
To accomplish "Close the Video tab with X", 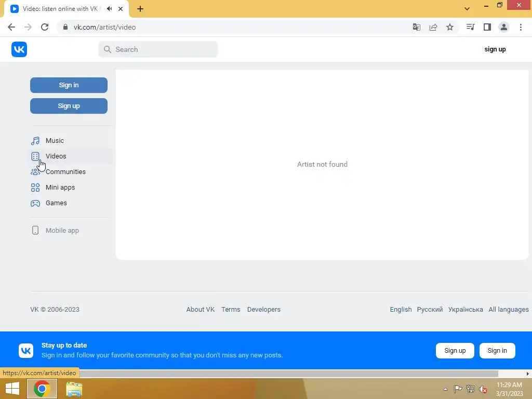I will click(x=121, y=9).
